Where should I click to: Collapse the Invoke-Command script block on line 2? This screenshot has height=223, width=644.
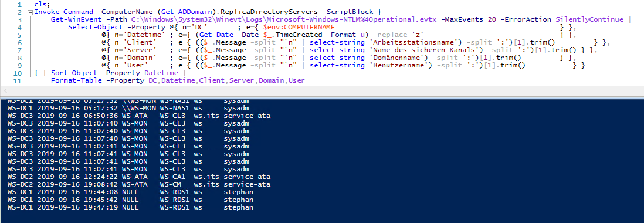pyautogui.click(x=29, y=12)
